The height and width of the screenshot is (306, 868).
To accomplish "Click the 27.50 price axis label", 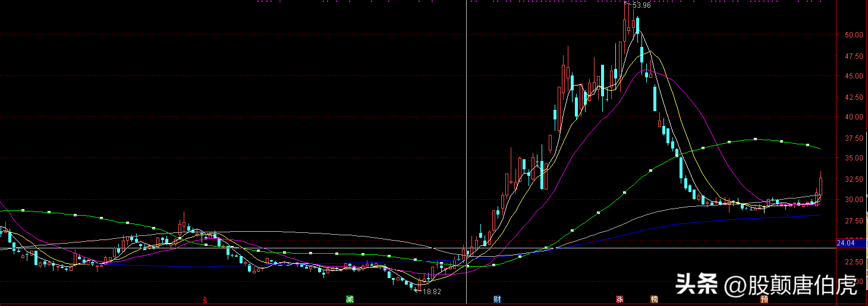I will click(x=854, y=220).
